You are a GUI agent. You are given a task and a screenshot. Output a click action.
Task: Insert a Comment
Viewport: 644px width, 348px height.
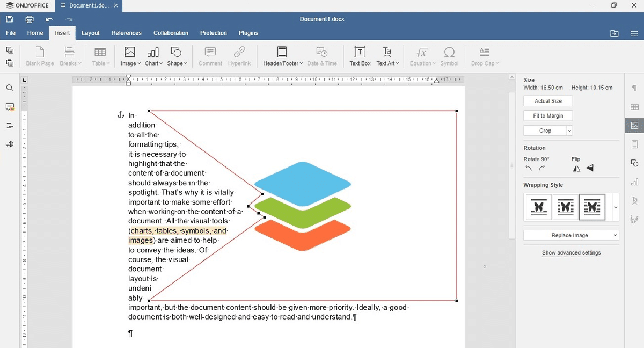[x=210, y=56]
